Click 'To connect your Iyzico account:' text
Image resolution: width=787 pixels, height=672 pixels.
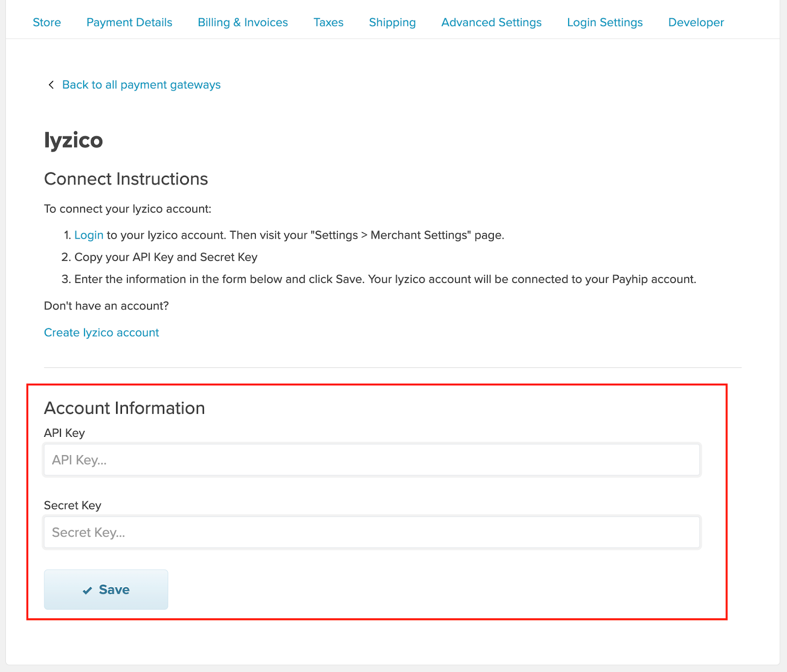[x=127, y=209]
